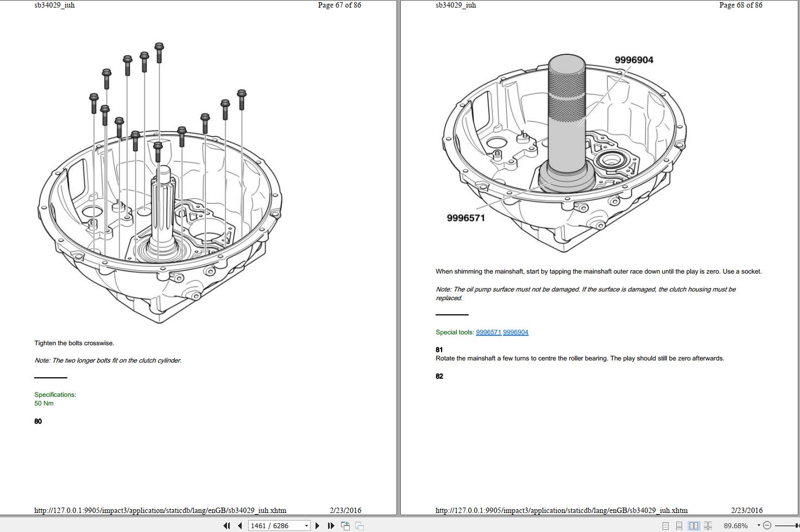The image size is (800, 532).
Task: Go to the next page
Action: 318,525
